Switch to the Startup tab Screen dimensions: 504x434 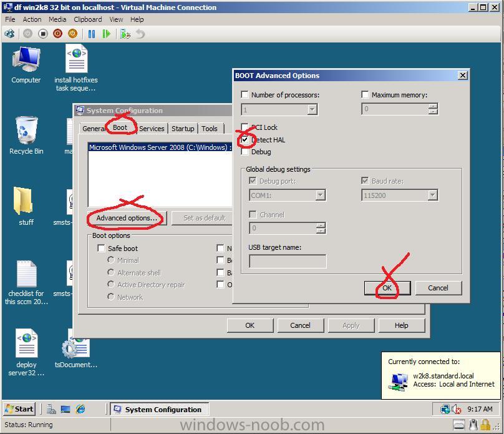(x=183, y=129)
